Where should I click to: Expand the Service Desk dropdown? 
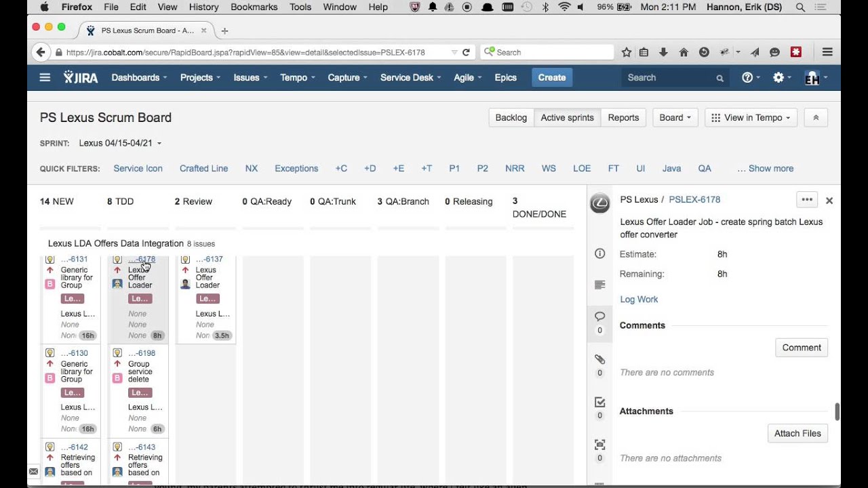point(411,77)
